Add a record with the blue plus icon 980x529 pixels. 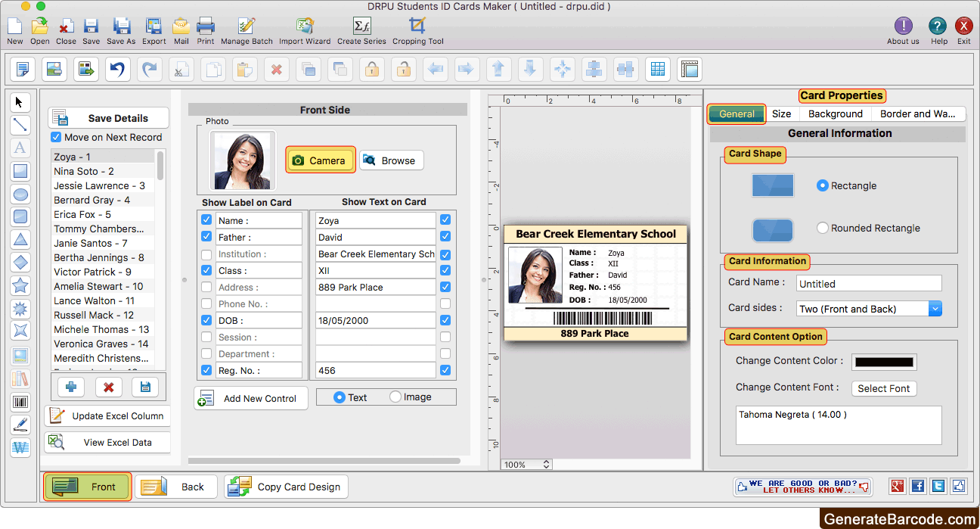pyautogui.click(x=71, y=387)
